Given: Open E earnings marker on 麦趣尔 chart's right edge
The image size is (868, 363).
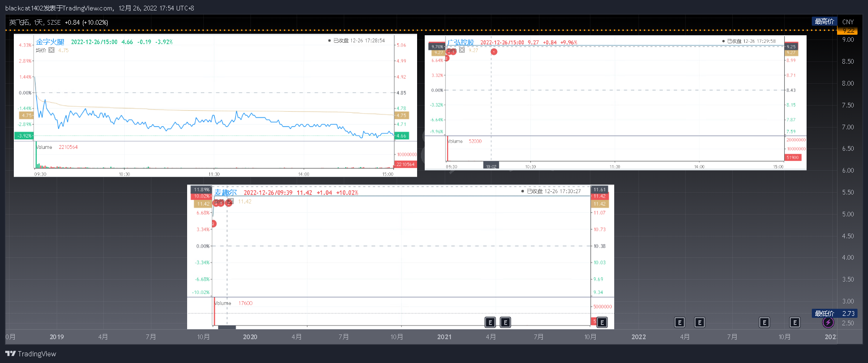Looking at the screenshot, I should coord(602,323).
